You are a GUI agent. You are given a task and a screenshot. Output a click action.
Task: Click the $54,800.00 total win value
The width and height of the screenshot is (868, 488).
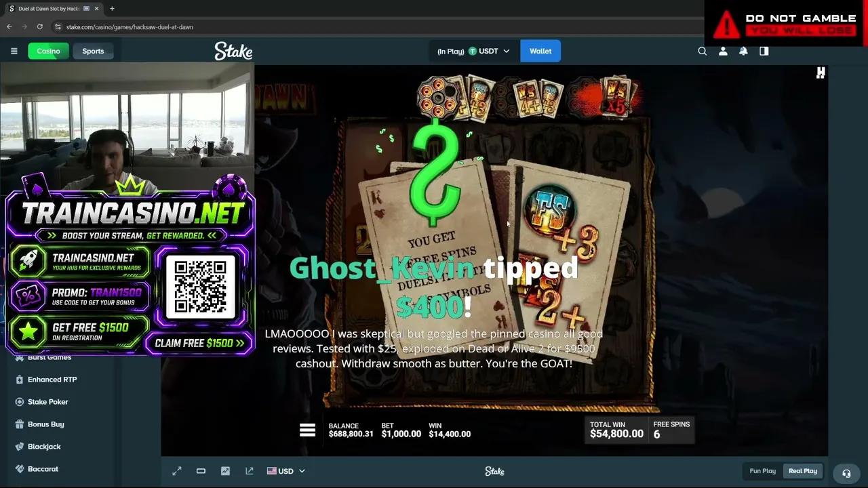[616, 434]
